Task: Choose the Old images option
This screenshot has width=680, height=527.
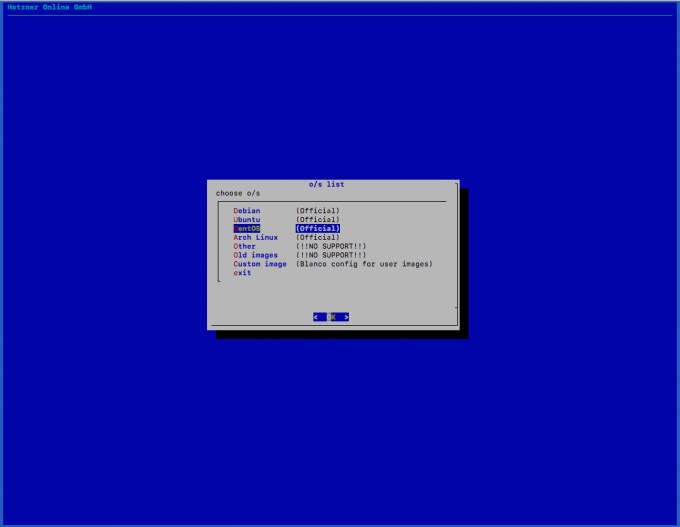Action: 256,255
